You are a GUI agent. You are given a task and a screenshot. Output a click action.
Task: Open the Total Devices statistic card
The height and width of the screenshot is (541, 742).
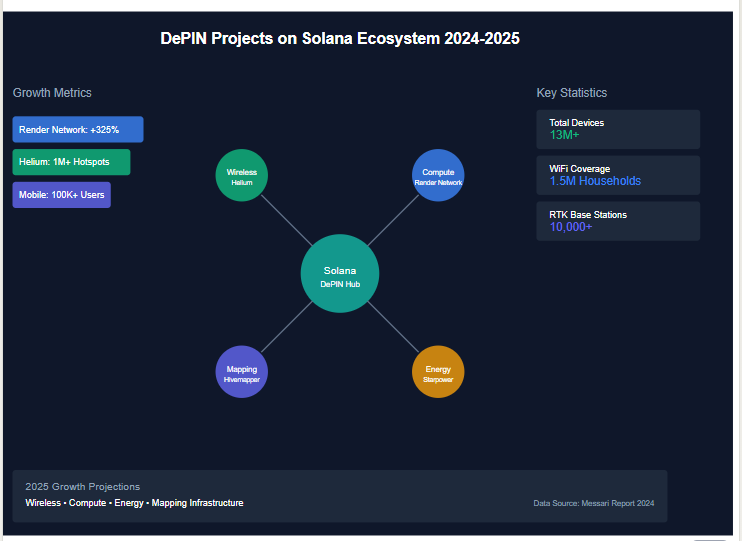pyautogui.click(x=618, y=129)
